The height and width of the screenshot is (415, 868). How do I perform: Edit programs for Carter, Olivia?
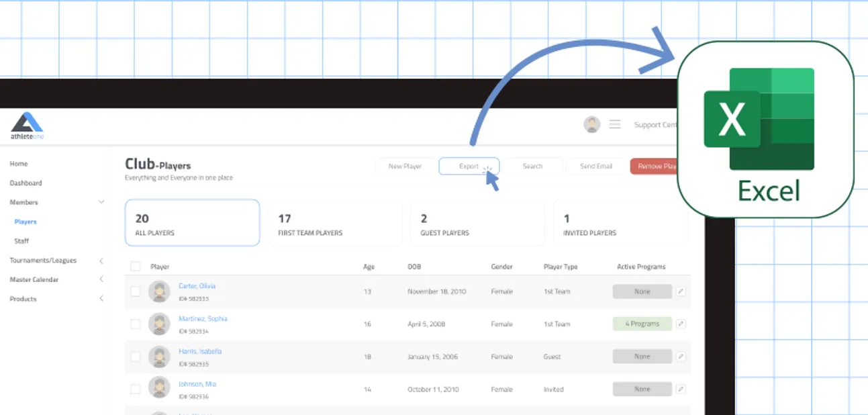(681, 291)
